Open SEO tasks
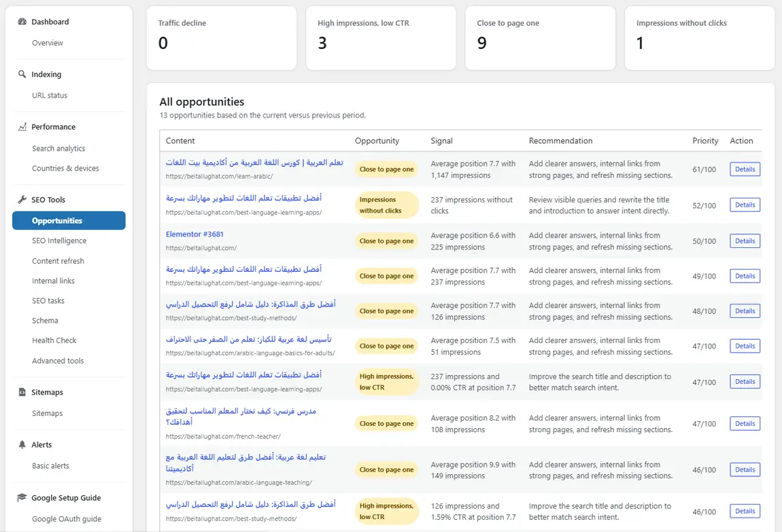This screenshot has width=782, height=532. [48, 301]
